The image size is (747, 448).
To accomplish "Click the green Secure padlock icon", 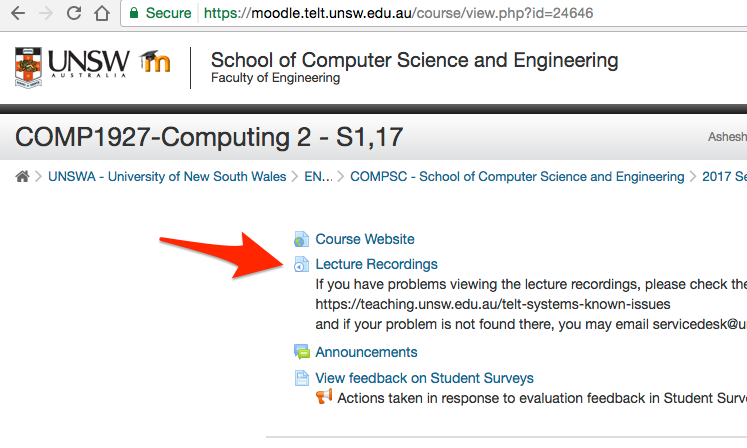I will [x=134, y=13].
